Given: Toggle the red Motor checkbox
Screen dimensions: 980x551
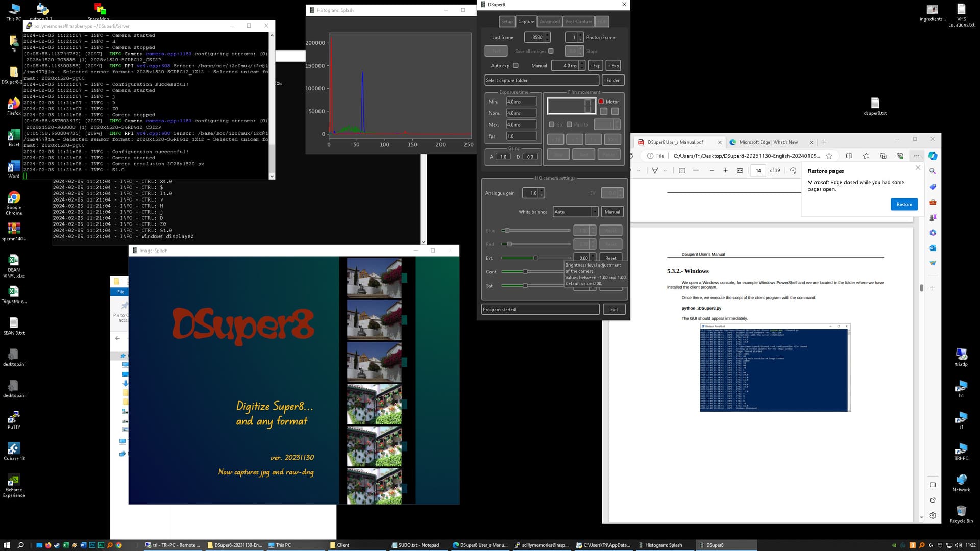Looking at the screenshot, I should [601, 102].
